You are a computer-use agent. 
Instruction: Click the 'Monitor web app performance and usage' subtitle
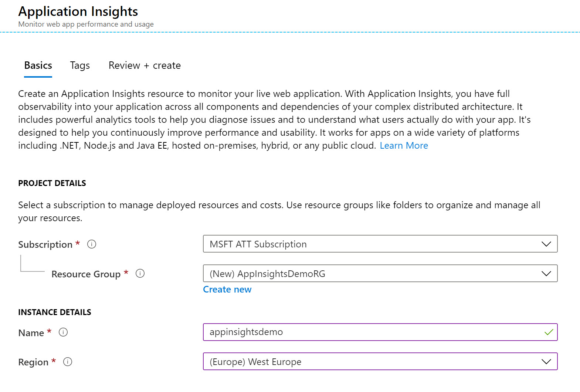[86, 24]
